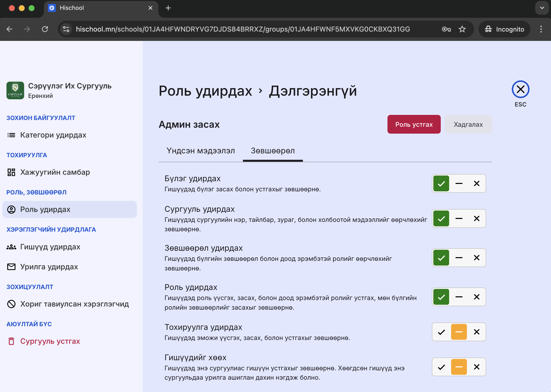The width and height of the screenshot is (551, 392).
Task: Select the Зөвшөөрөл tab
Action: coord(273,151)
